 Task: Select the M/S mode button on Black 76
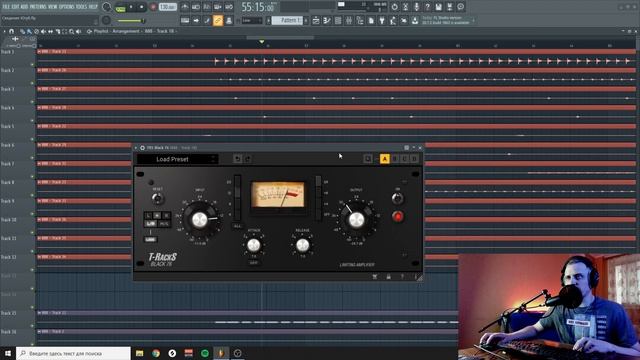164,224
